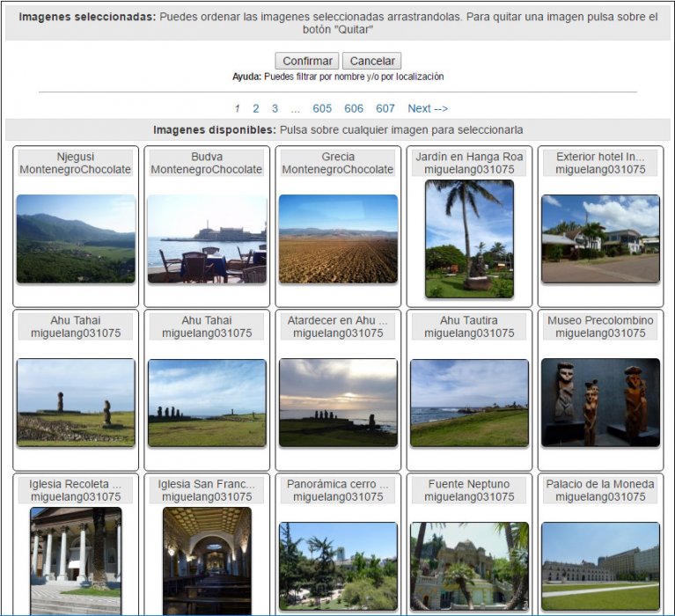Click the Budva MontenegroChocolate caption
Viewport: 675px width, 616px height.
click(x=207, y=163)
